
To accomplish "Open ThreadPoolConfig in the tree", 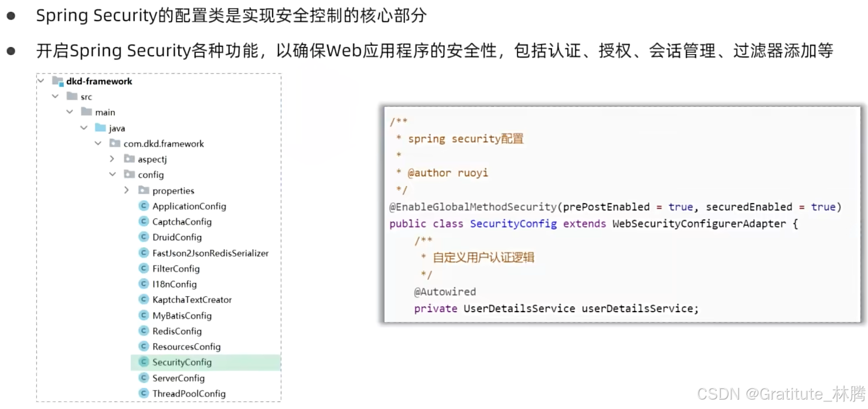I will [x=189, y=394].
